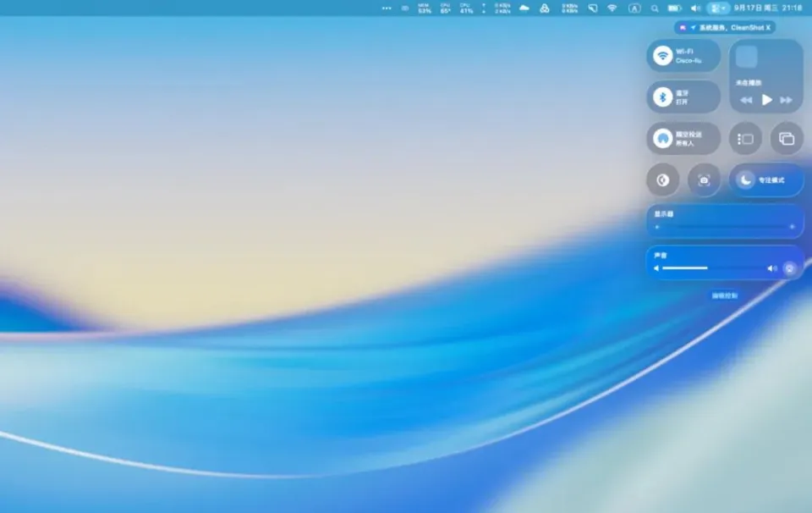Open sound output AirPlay options
The image size is (812, 513).
coord(790,268)
